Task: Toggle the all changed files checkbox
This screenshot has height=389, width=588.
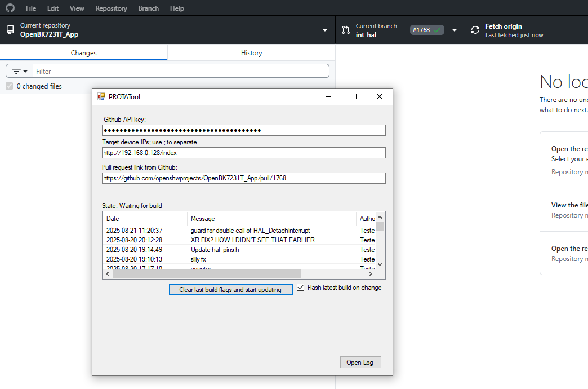Action: pyautogui.click(x=9, y=86)
